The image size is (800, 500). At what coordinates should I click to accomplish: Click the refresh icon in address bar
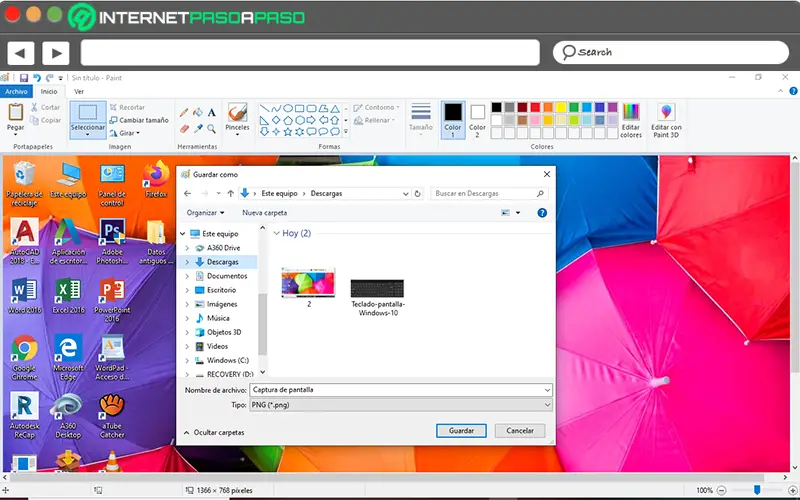(417, 194)
